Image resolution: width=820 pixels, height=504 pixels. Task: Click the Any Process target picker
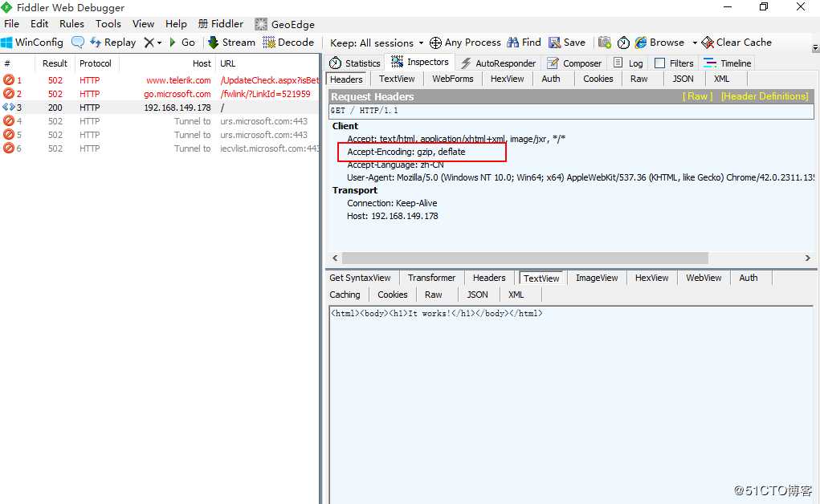[x=466, y=43]
